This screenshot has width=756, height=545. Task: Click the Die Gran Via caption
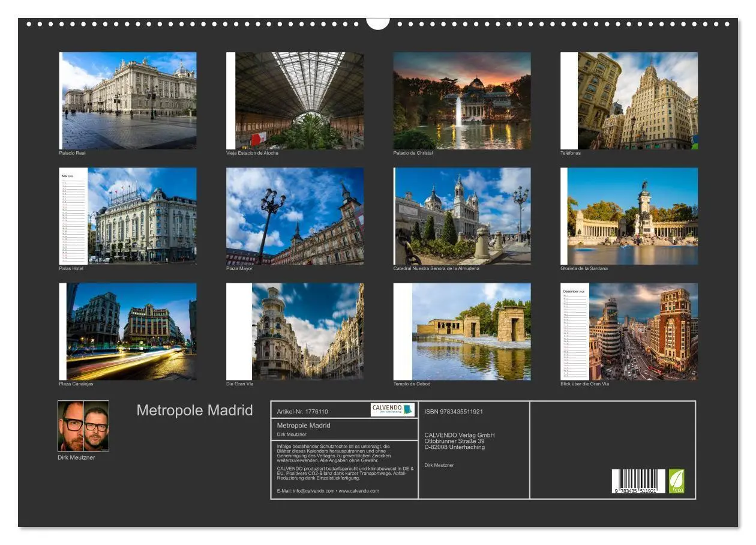click(x=240, y=384)
